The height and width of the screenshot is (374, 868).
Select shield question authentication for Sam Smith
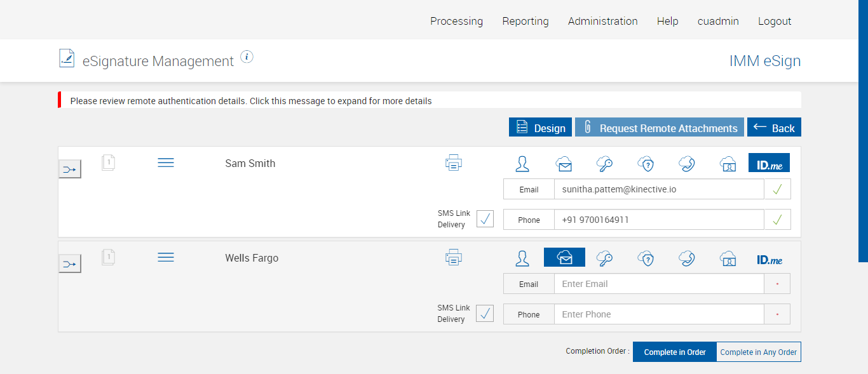(646, 164)
